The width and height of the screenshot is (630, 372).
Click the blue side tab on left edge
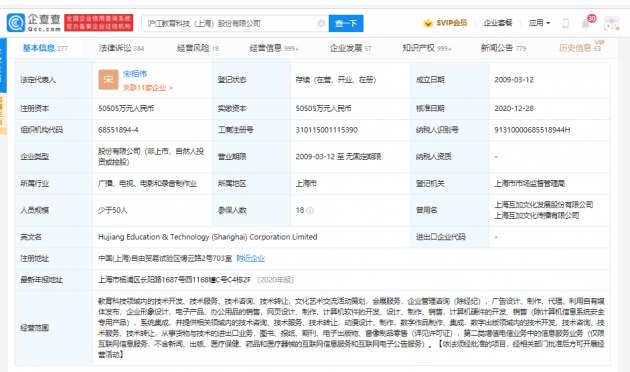pos(3,65)
